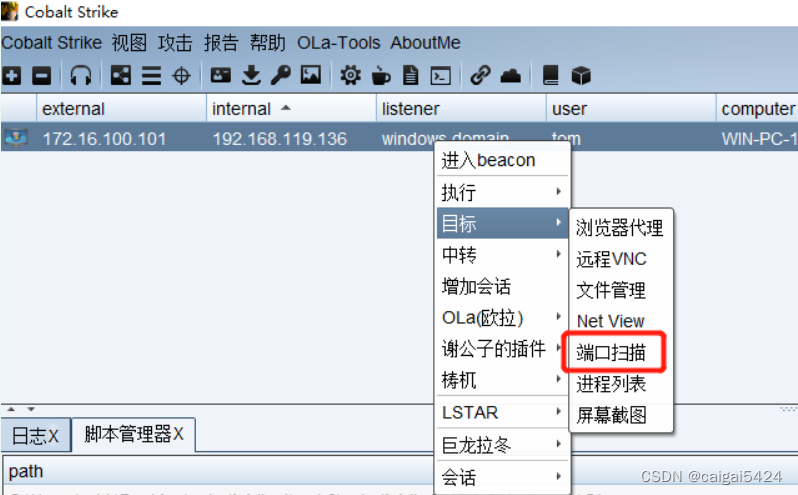Close the 日志 tab with its X
Image resolution: width=798 pixels, height=495 pixels.
pyautogui.click(x=53, y=436)
